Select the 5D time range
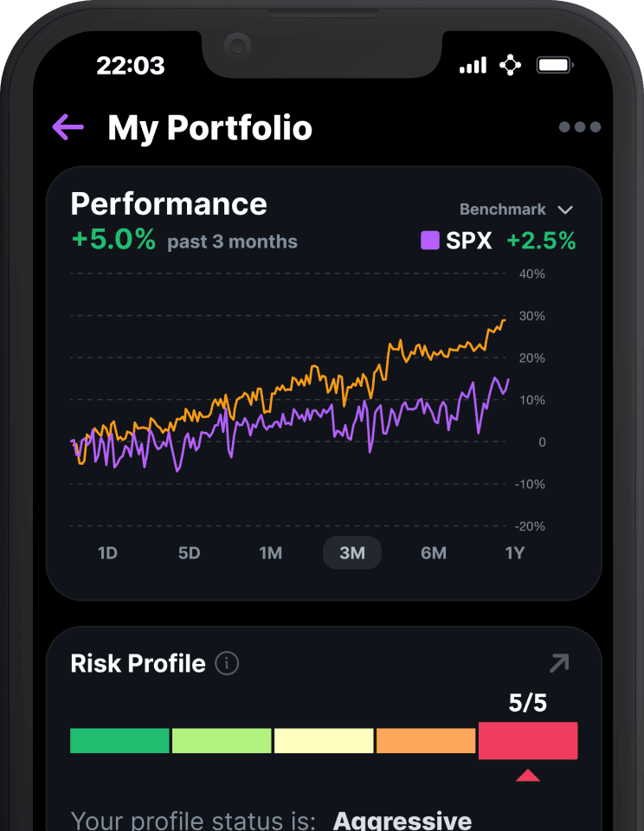This screenshot has height=831, width=644. pos(190,553)
